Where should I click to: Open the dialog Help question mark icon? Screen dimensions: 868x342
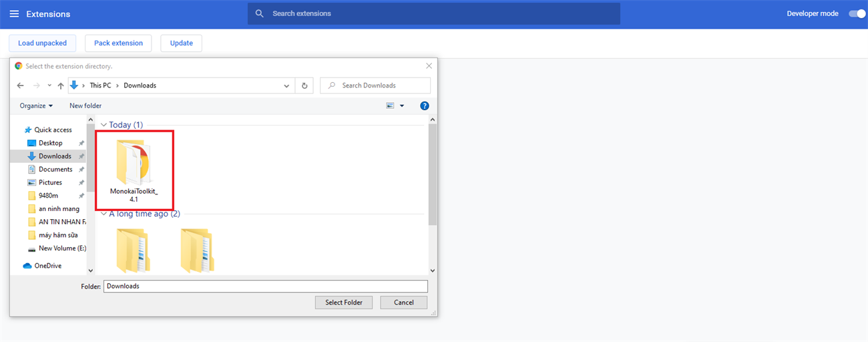[x=425, y=106]
